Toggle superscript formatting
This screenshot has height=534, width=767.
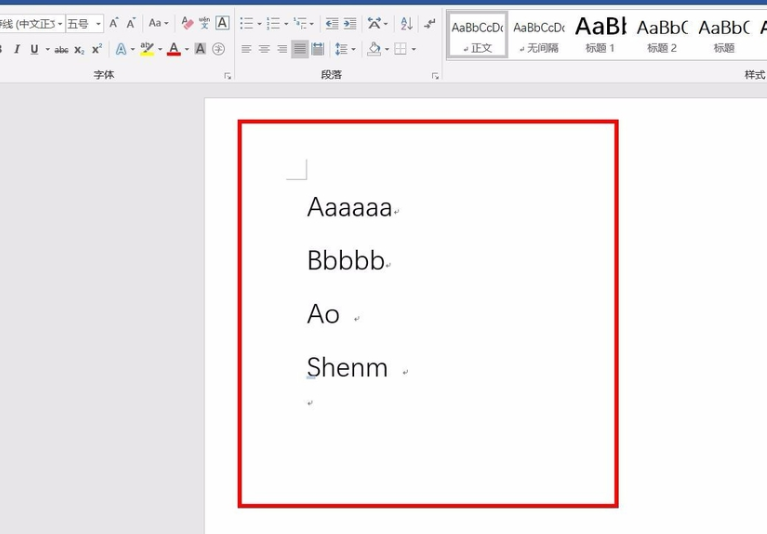[97, 49]
